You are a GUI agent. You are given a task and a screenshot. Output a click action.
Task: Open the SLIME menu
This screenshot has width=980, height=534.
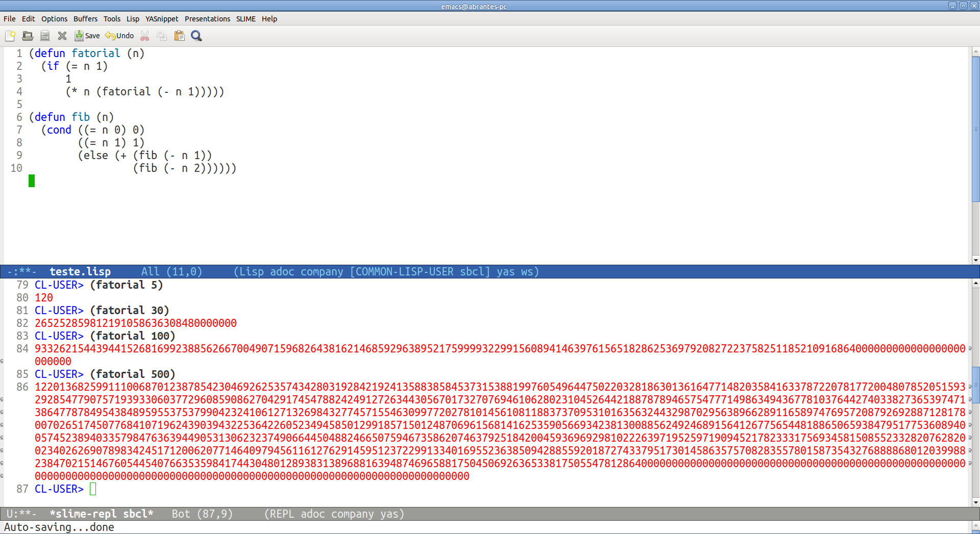(246, 19)
